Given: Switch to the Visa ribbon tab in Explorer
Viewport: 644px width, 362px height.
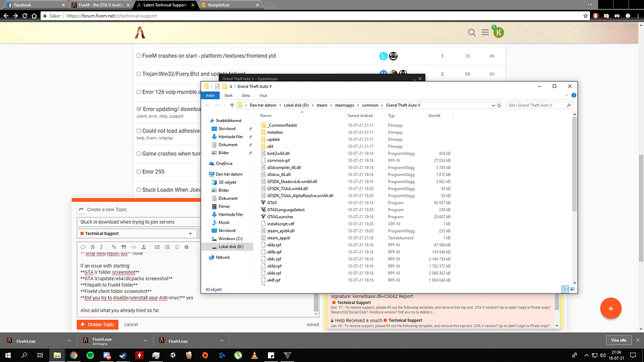Looking at the screenshot, I should pos(262,96).
